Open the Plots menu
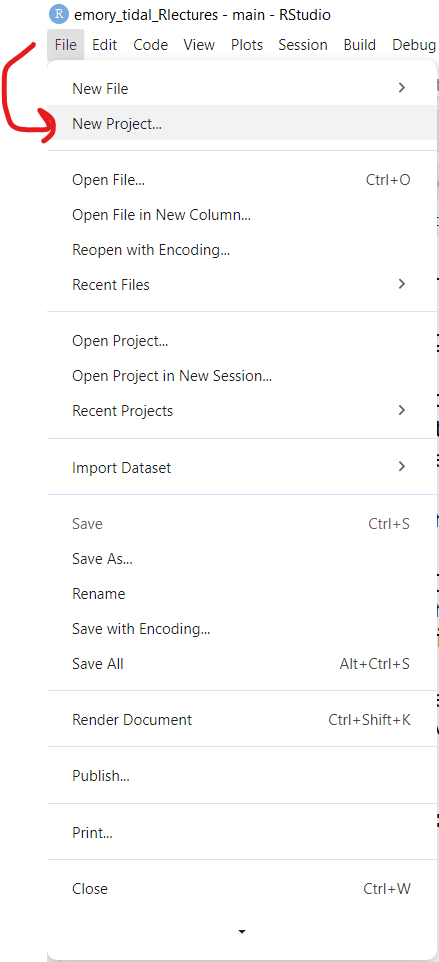This screenshot has width=439, height=962. 246,45
